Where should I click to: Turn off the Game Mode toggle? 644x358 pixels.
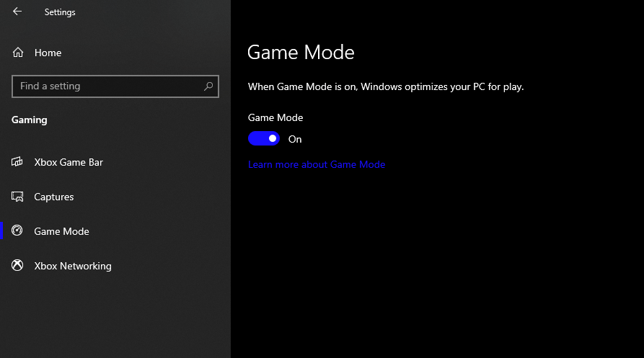(x=264, y=138)
